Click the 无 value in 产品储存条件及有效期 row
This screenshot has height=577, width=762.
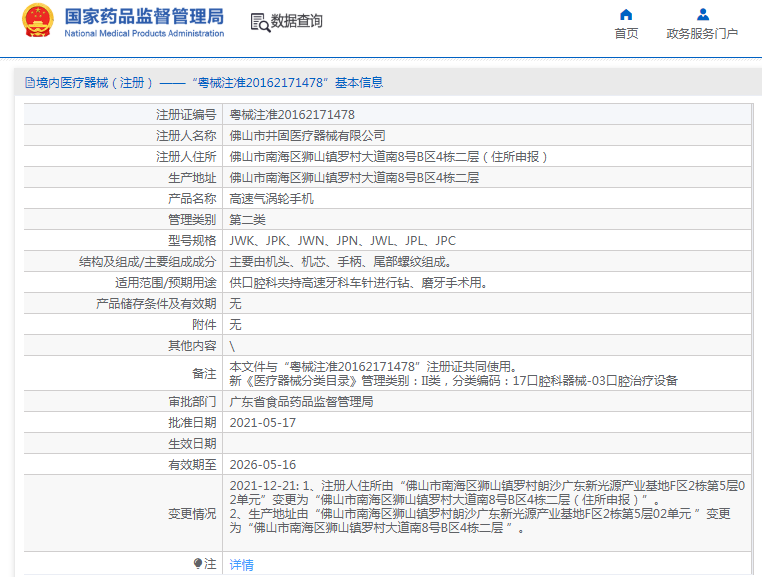tap(235, 304)
